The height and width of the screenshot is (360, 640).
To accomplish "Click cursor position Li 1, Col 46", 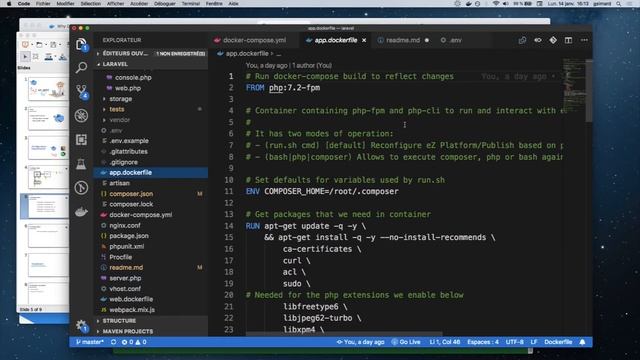I will [444, 342].
